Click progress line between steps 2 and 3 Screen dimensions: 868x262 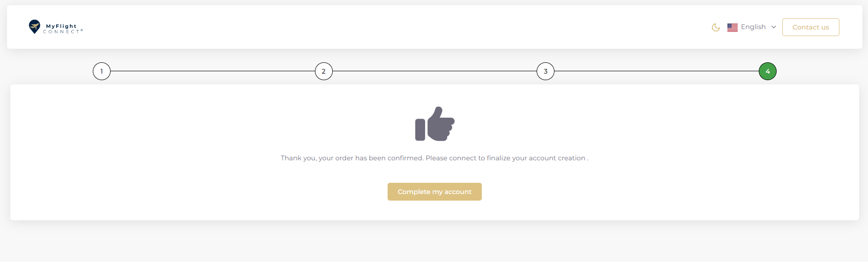[434, 71]
